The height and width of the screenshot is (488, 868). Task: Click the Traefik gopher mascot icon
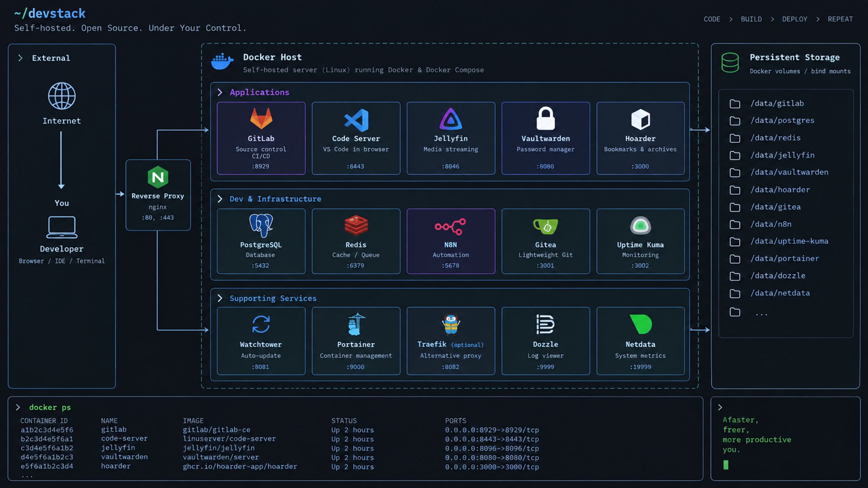(x=451, y=324)
